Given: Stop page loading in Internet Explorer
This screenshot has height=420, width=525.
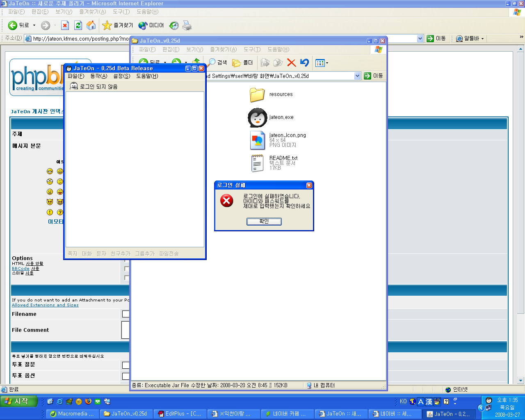Looking at the screenshot, I should click(65, 25).
